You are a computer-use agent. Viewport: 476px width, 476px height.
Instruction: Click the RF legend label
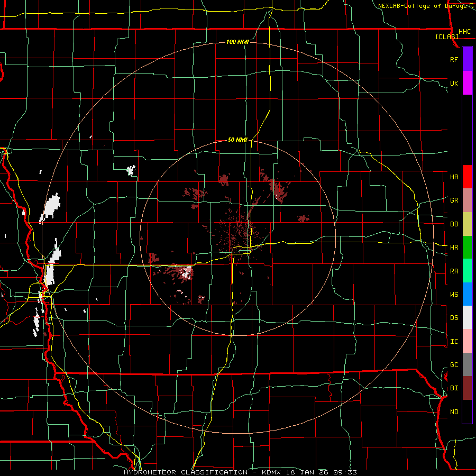point(454,59)
